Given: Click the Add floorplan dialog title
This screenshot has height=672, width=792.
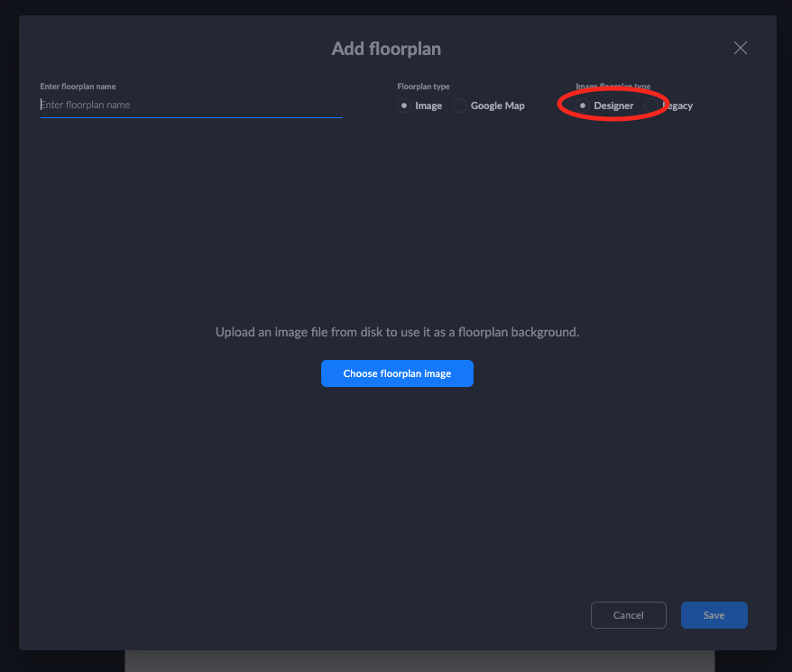Looking at the screenshot, I should pyautogui.click(x=386, y=49).
